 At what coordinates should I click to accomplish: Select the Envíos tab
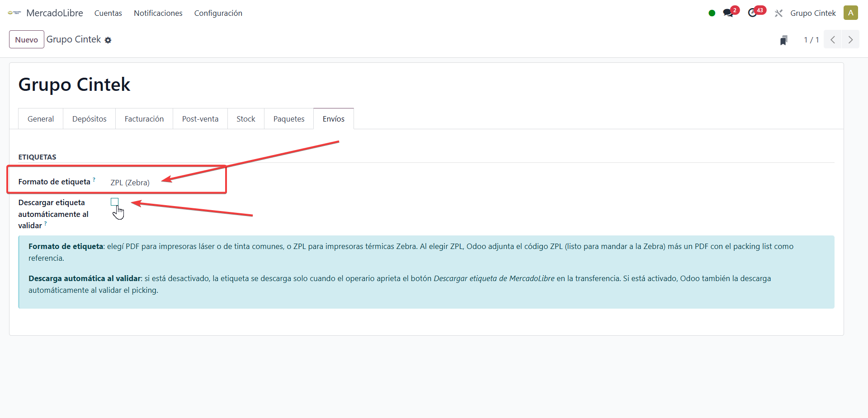click(334, 119)
